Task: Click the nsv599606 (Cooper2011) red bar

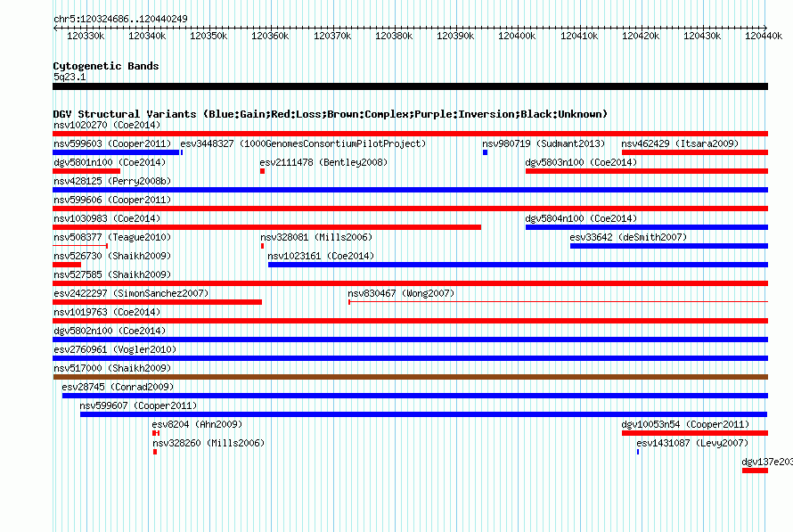Action: [x=410, y=209]
